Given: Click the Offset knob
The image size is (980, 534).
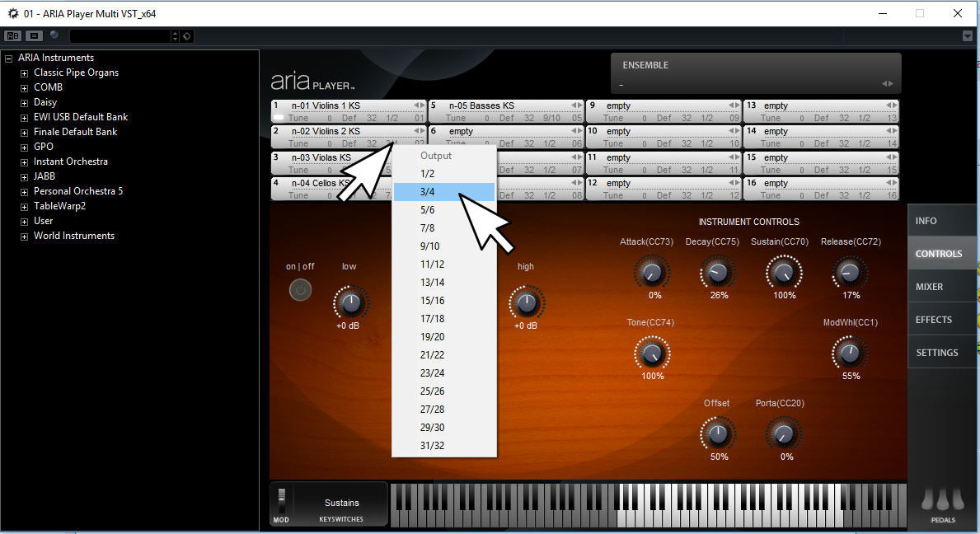Looking at the screenshot, I should pyautogui.click(x=718, y=434).
